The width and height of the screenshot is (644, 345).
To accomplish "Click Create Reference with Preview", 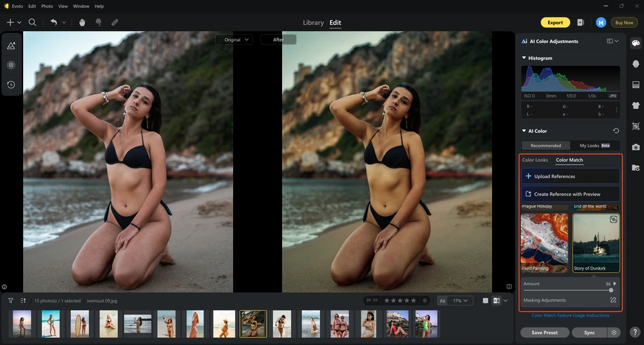I will coord(571,194).
